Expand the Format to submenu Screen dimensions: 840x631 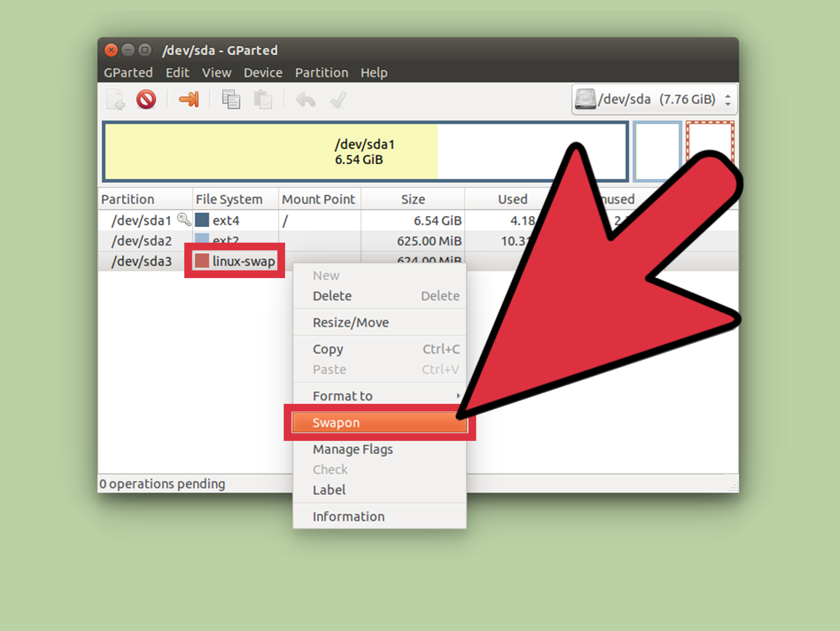point(380,396)
